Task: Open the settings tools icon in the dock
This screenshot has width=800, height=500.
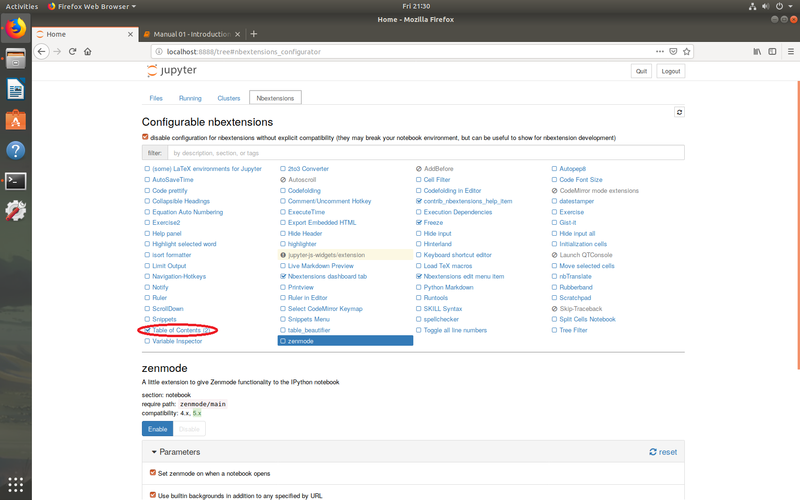Action: click(16, 211)
